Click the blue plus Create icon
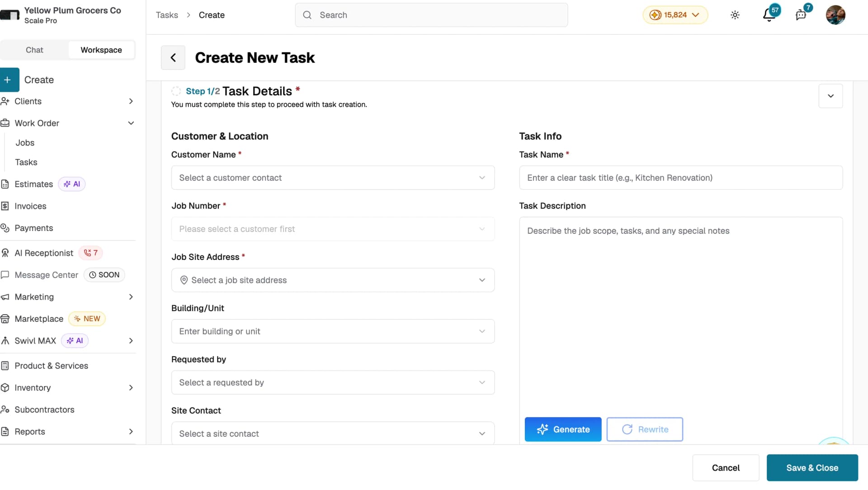The height and width of the screenshot is (490, 868). pyautogui.click(x=9, y=80)
